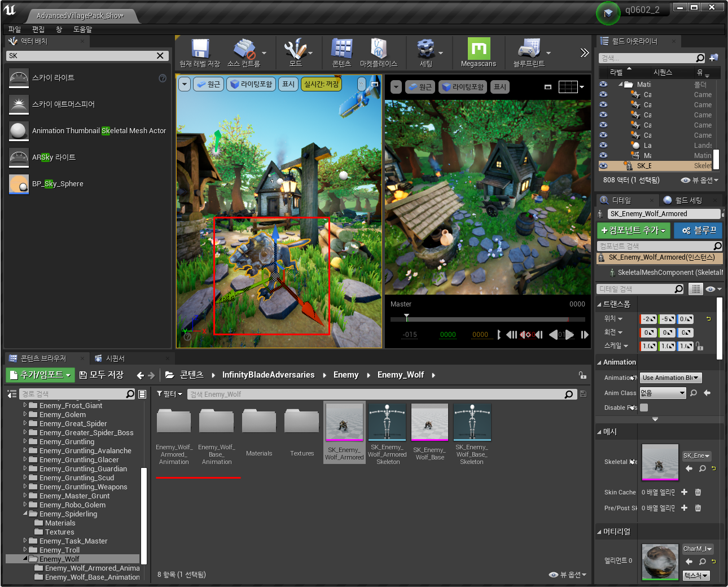This screenshot has height=587, width=728.
Task: Reset location to default arrow
Action: pyautogui.click(x=708, y=319)
